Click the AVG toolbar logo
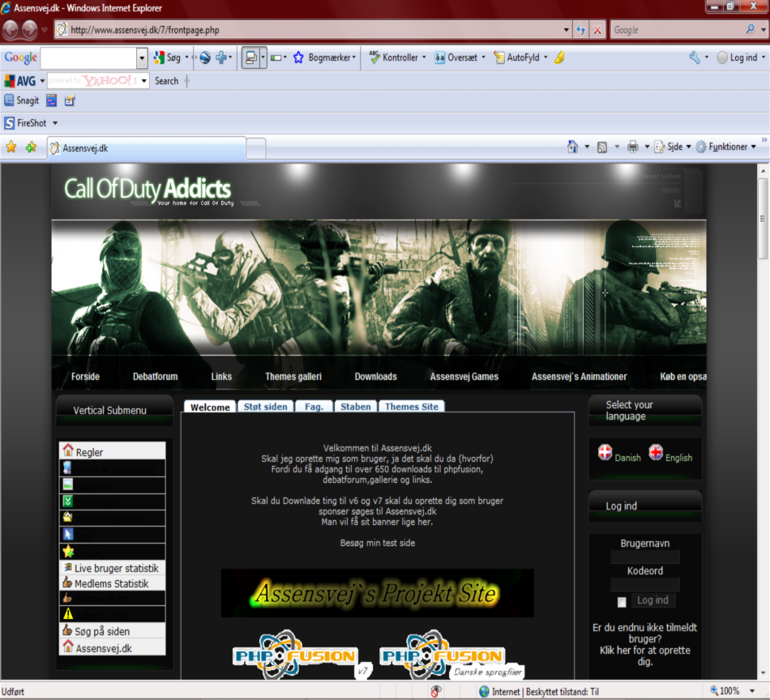This screenshot has height=700, width=770. [19, 80]
